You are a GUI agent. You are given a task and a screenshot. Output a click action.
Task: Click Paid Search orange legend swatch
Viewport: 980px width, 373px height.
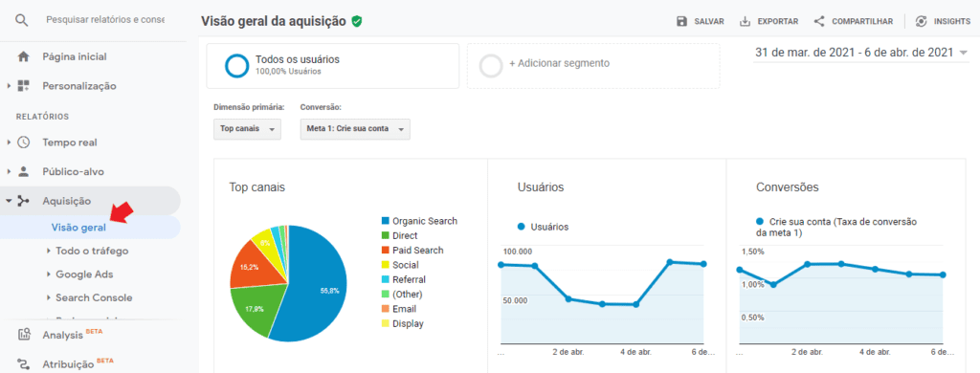pyautogui.click(x=385, y=251)
